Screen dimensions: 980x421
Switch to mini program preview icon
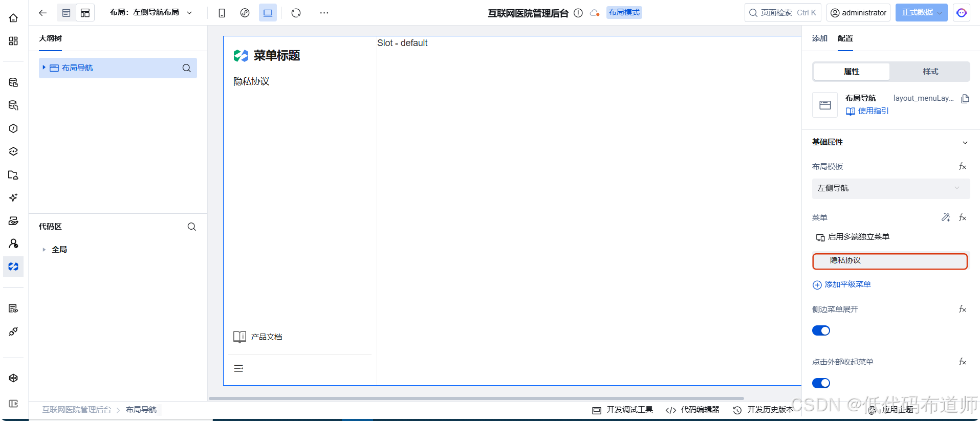[x=245, y=13]
